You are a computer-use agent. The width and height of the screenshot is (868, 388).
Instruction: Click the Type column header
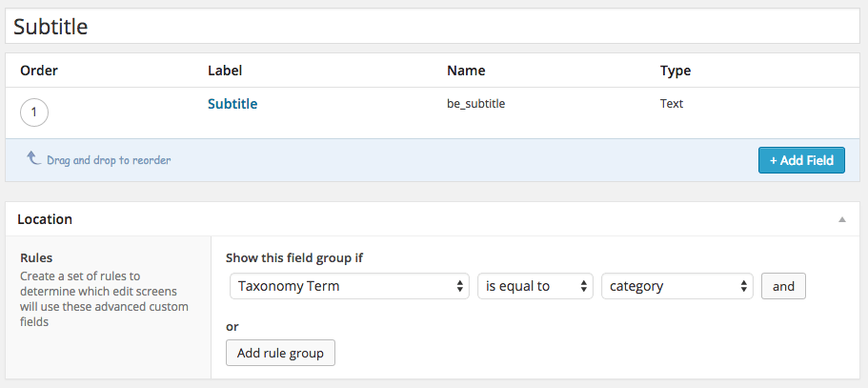[x=675, y=71]
